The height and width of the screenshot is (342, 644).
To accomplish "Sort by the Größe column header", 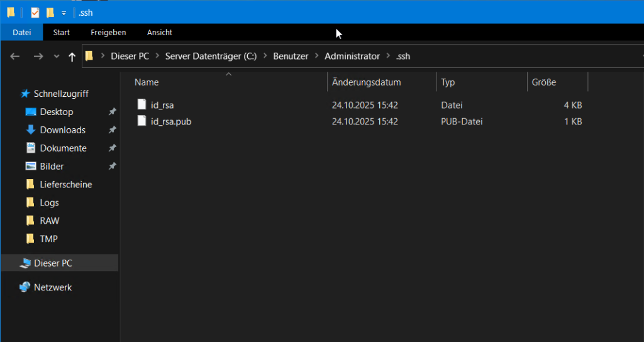I will click(543, 82).
